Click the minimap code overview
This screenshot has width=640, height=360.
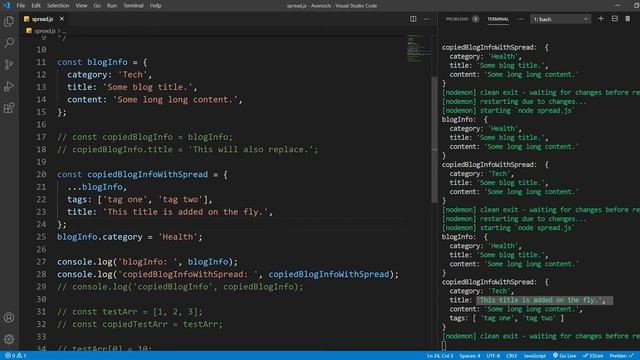418,49
